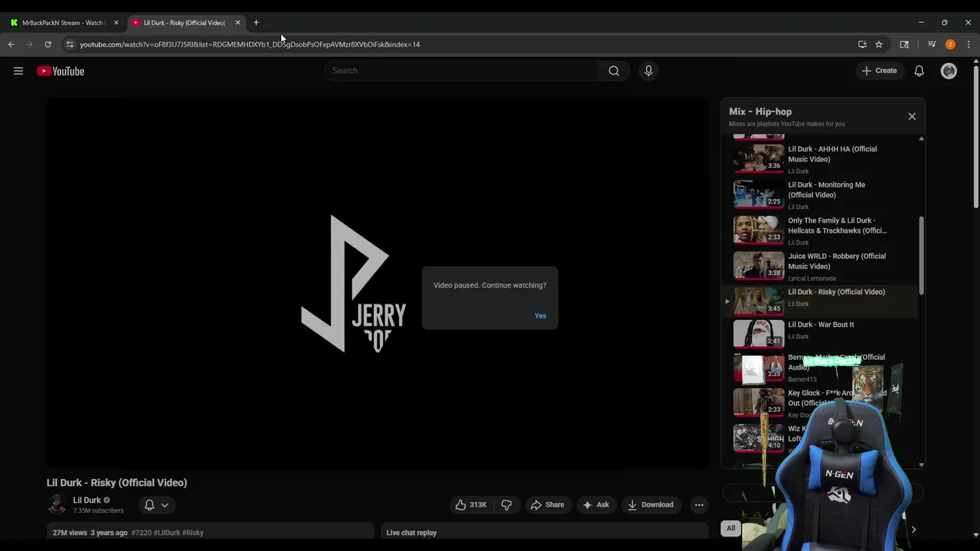Click browser back arrow
980x551 pixels.
pos(11,44)
